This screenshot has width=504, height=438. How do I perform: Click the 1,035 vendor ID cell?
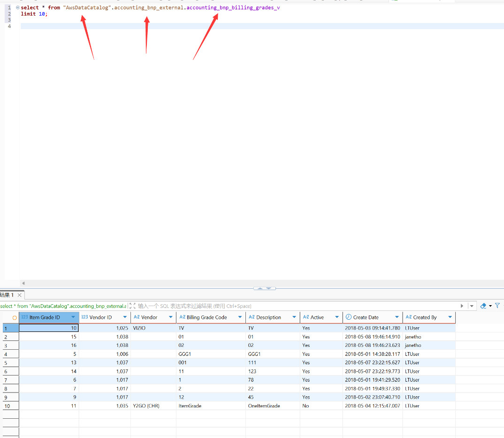(105, 406)
